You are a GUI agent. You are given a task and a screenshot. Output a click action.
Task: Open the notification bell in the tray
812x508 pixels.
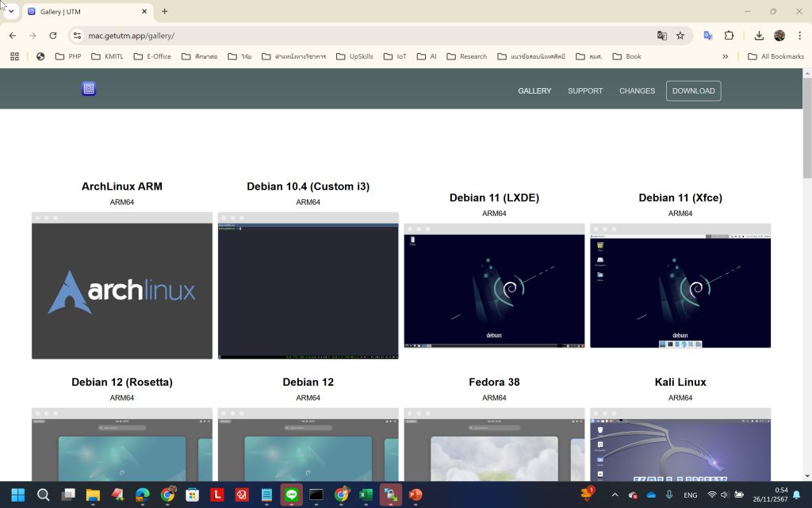tap(796, 495)
